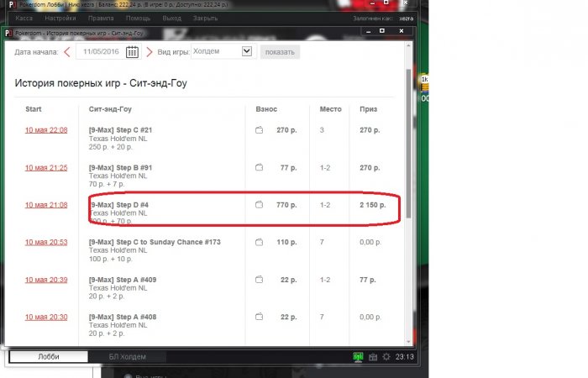Click Выход menu item in lobby
This screenshot has width=588, height=378.
[171, 18]
